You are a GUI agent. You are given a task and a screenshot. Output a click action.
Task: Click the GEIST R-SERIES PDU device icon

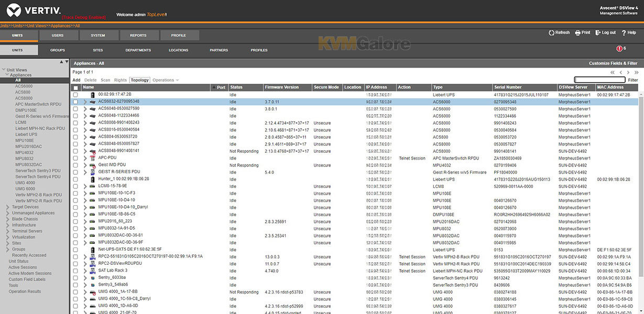click(x=92, y=172)
